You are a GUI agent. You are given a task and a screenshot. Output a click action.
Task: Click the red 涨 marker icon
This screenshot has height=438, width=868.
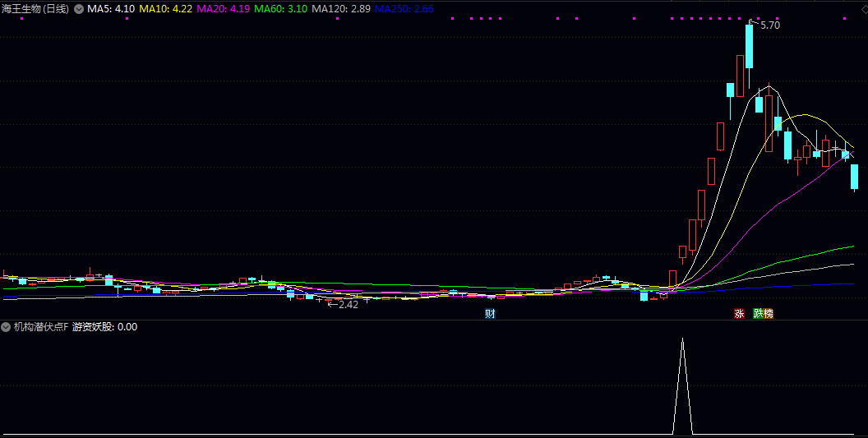739,314
